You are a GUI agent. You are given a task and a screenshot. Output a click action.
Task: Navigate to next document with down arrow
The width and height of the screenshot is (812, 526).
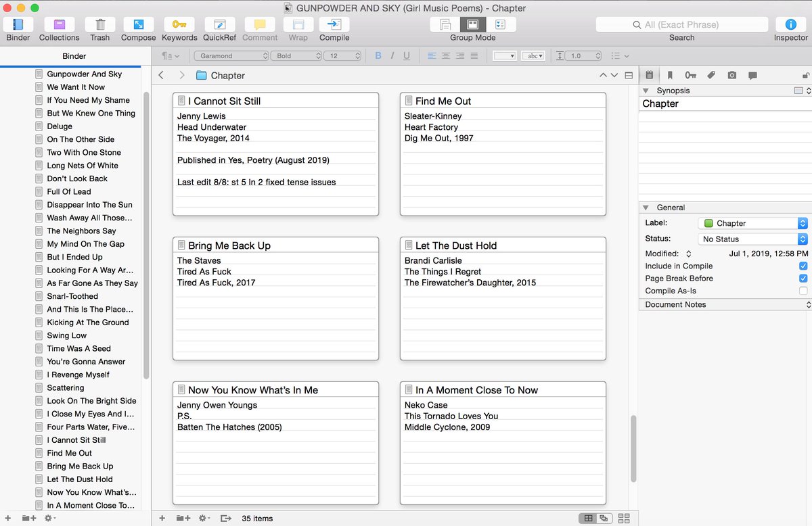614,75
